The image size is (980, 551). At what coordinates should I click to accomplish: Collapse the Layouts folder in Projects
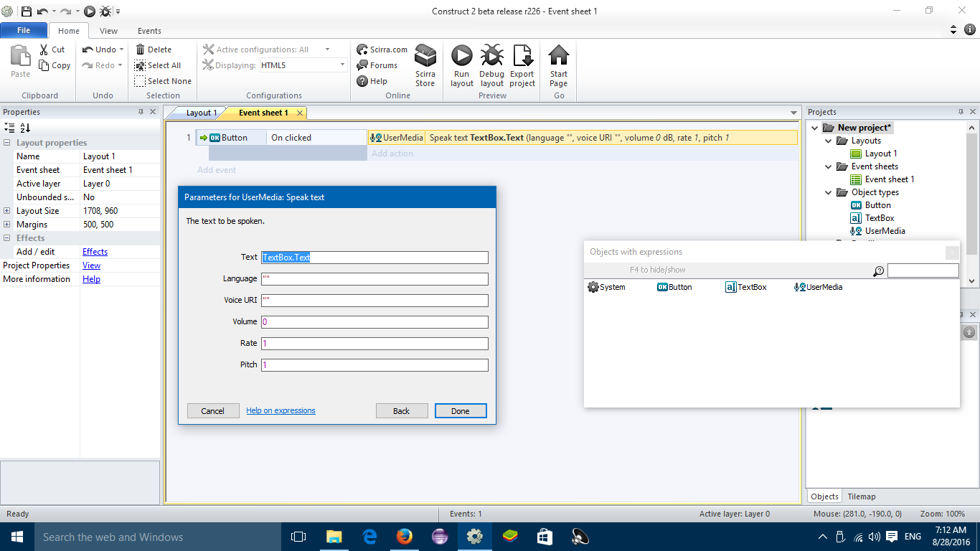point(828,141)
